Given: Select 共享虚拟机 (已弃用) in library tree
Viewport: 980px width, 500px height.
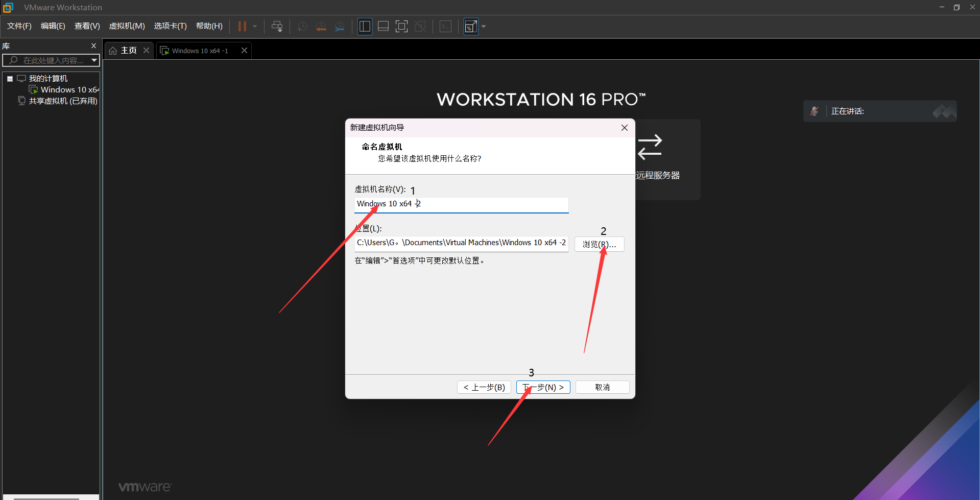Looking at the screenshot, I should [63, 101].
